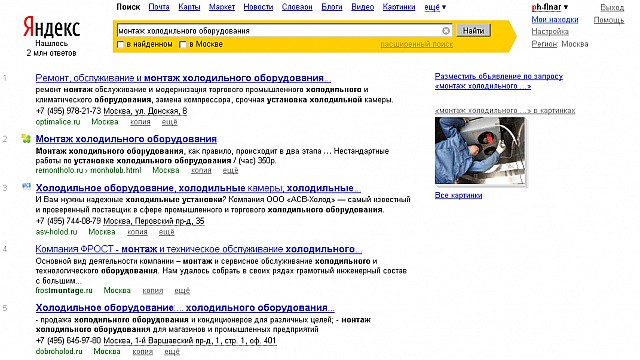Switch to Картинки search
This screenshot has height=360, width=640.
point(399,7)
